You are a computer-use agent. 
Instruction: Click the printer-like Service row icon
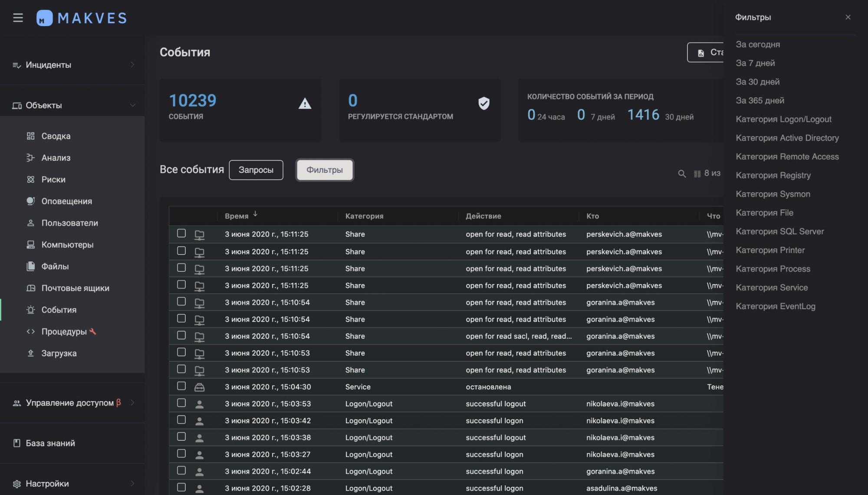tap(199, 387)
